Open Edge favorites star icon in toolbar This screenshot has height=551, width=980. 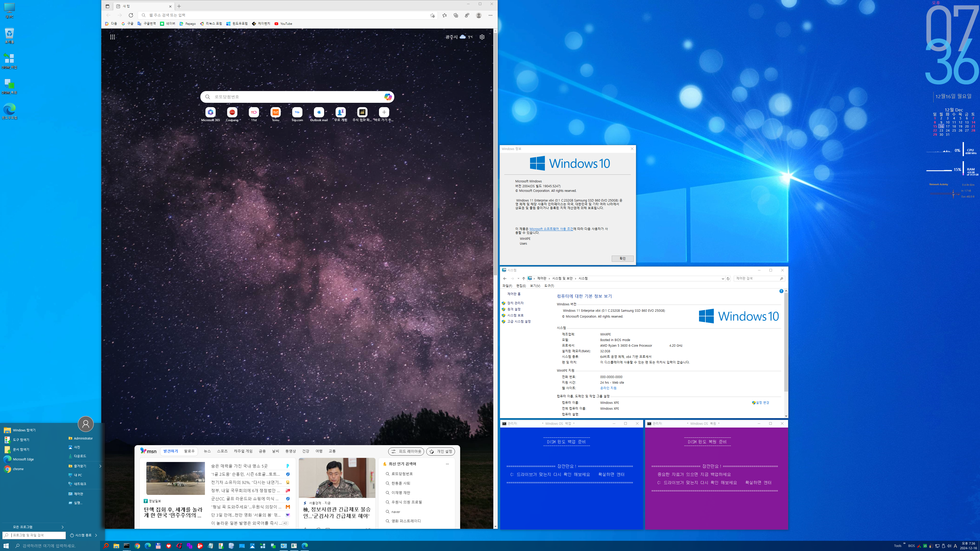pos(444,15)
